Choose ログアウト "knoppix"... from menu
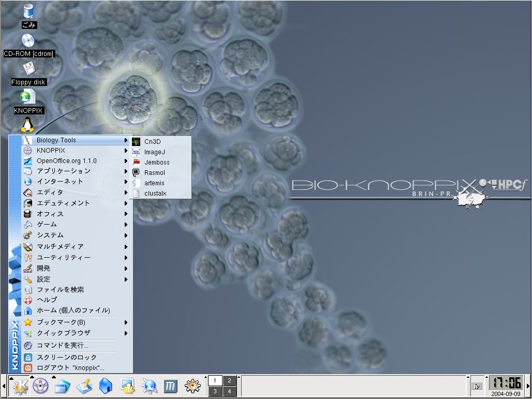Screen dimensions: 532x399 point(77,368)
